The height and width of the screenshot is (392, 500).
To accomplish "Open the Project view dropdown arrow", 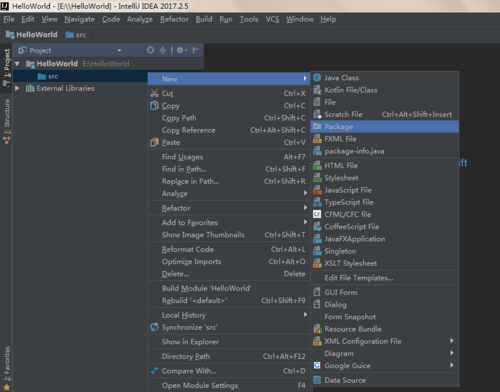I will point(119,51).
